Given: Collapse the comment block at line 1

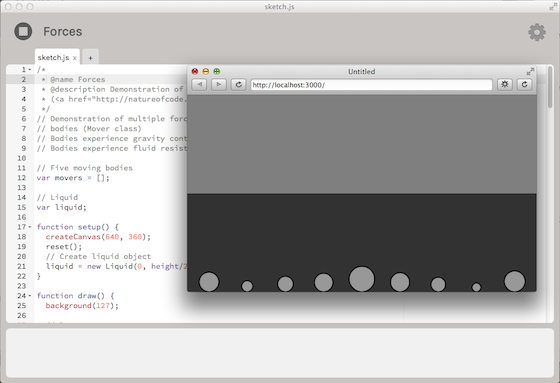Looking at the screenshot, I should (30, 70).
